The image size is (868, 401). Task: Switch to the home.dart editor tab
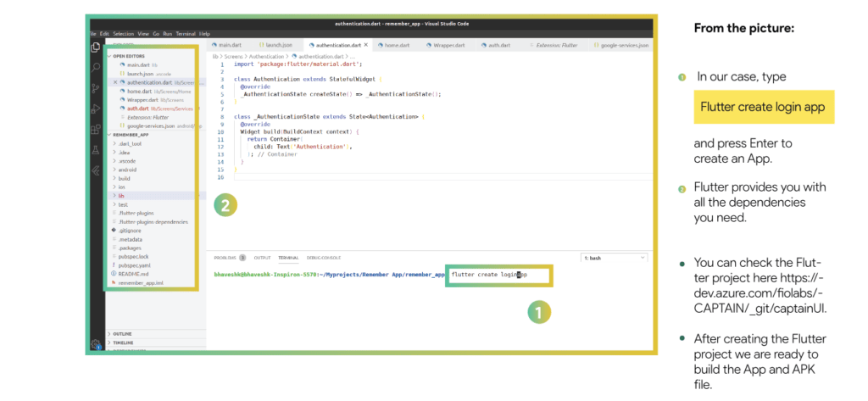click(396, 45)
